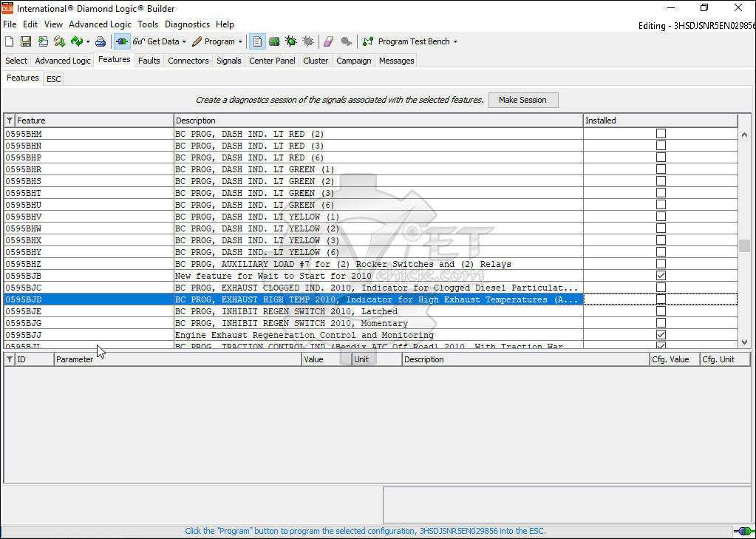Open the Tools menu

tap(148, 24)
